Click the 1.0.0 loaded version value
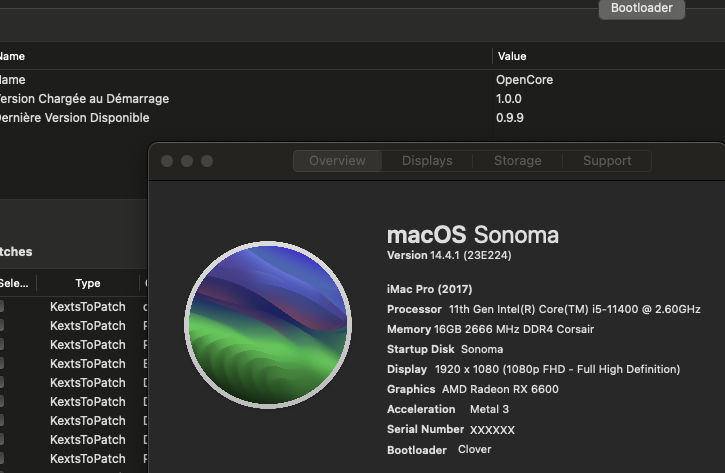The width and height of the screenshot is (725, 473). 509,99
